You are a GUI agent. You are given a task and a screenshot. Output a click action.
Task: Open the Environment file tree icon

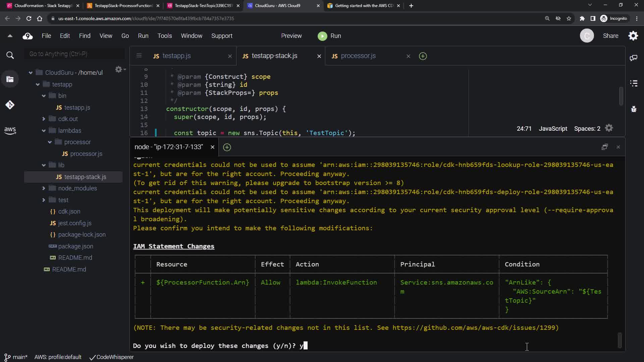[x=10, y=79]
